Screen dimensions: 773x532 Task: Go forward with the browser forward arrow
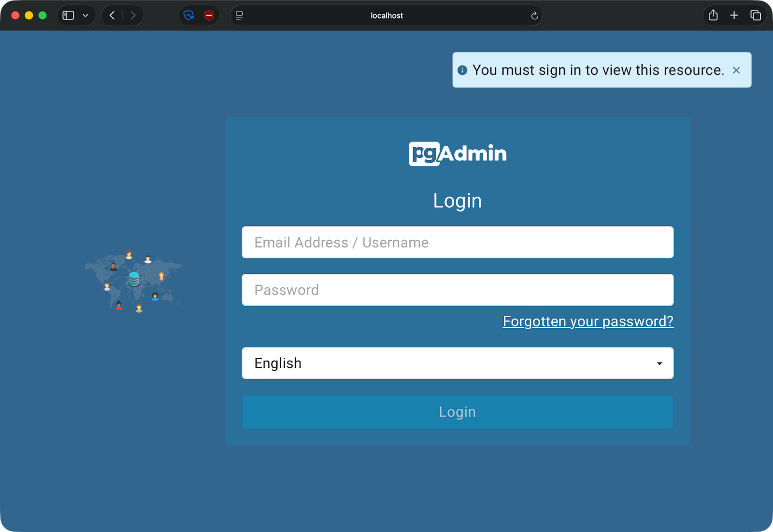[x=133, y=15]
